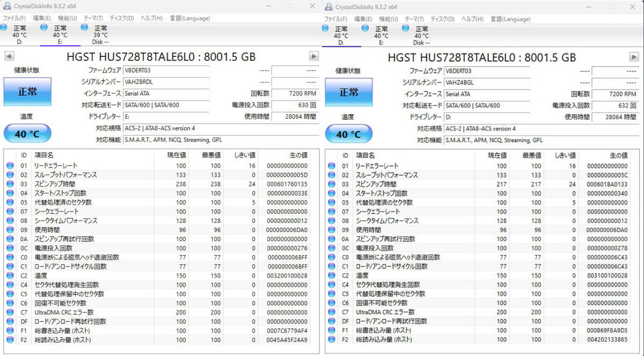
Task: Click the raw value 003100100028
Action: point(607,275)
